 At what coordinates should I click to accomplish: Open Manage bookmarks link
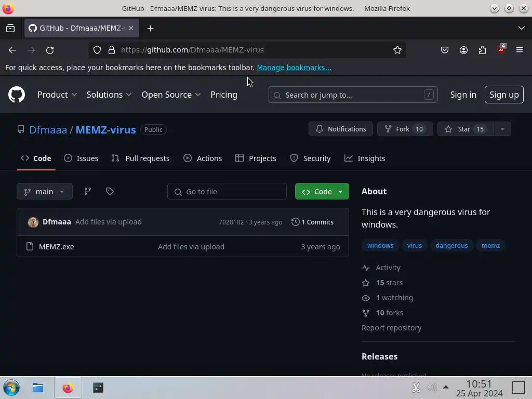coord(294,68)
